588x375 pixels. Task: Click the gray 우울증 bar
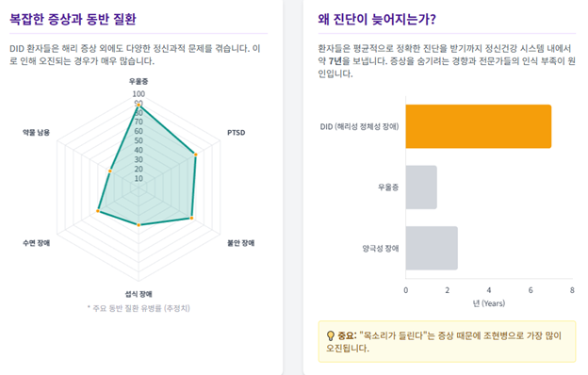[421, 187]
